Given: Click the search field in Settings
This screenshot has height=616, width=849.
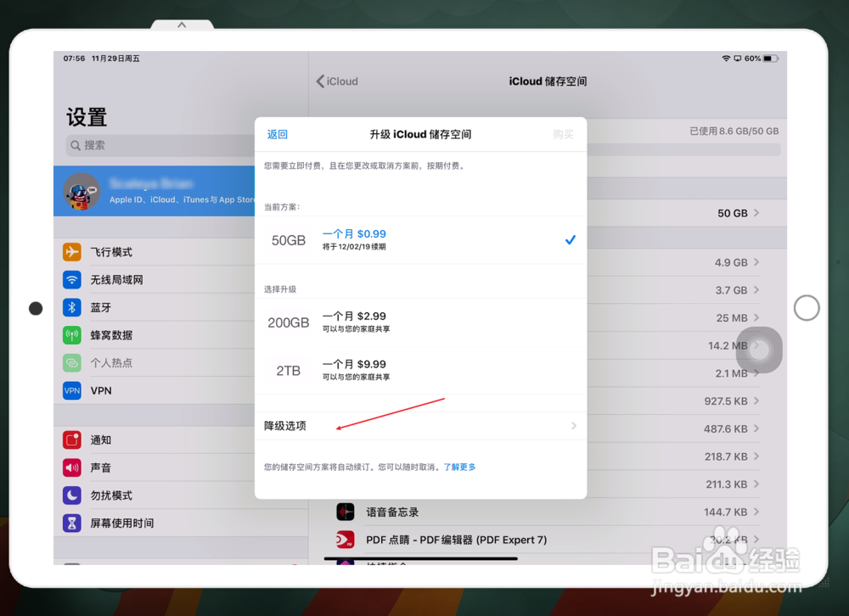Looking at the screenshot, I should pos(160,146).
